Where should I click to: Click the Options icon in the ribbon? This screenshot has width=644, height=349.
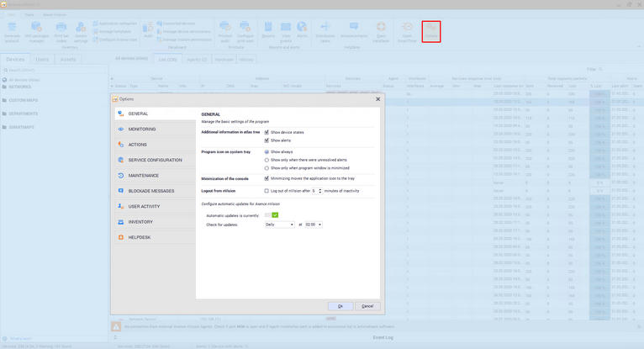coord(431,31)
